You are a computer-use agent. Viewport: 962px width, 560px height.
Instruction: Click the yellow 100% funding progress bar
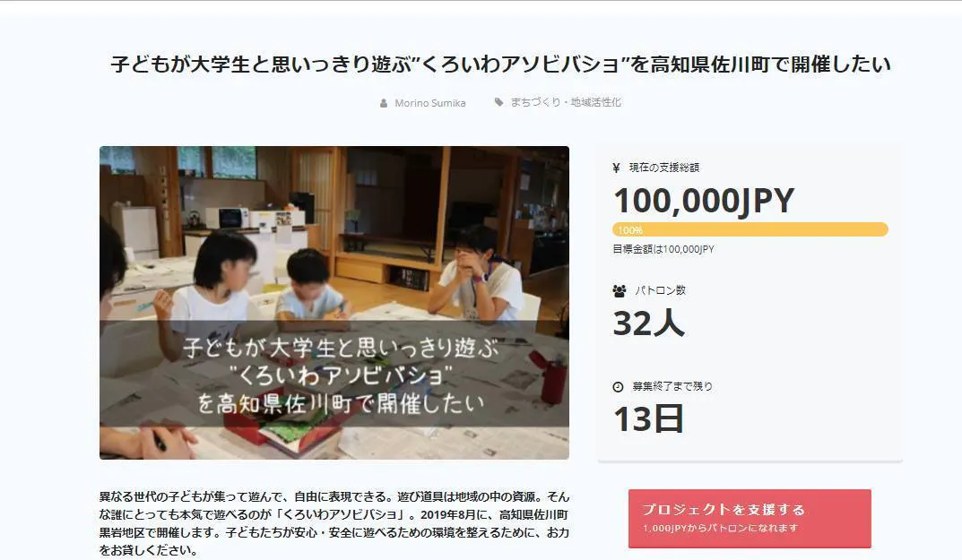point(750,229)
